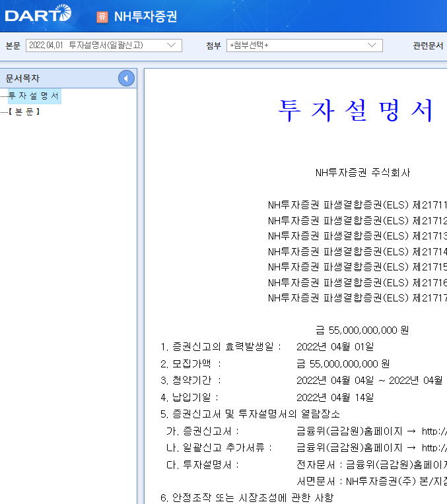Click the 본문 label beside the dropdown
Image resolution: width=447 pixels, height=504 pixels.
click(13, 46)
